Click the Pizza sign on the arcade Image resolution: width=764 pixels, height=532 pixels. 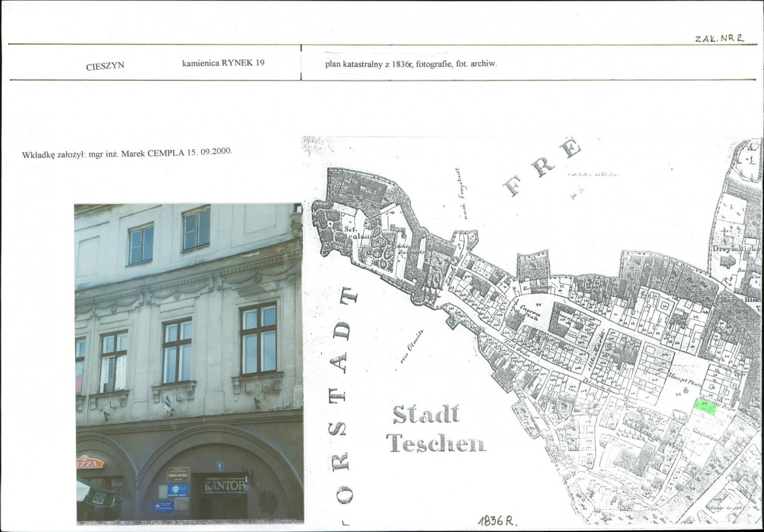pos(90,462)
